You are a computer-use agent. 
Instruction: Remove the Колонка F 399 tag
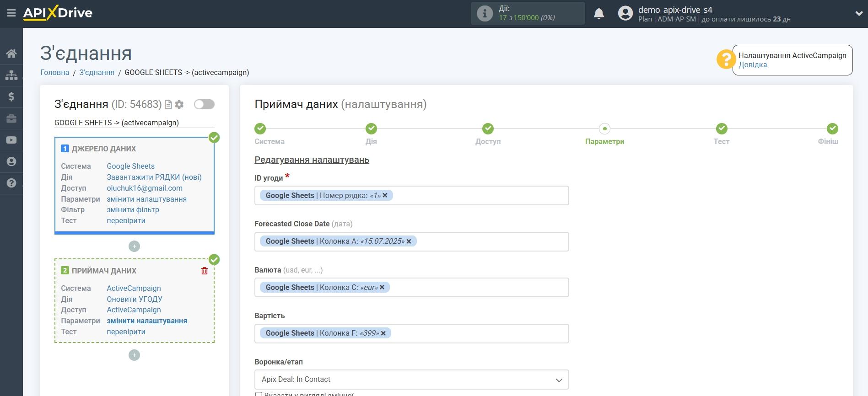[x=383, y=333]
